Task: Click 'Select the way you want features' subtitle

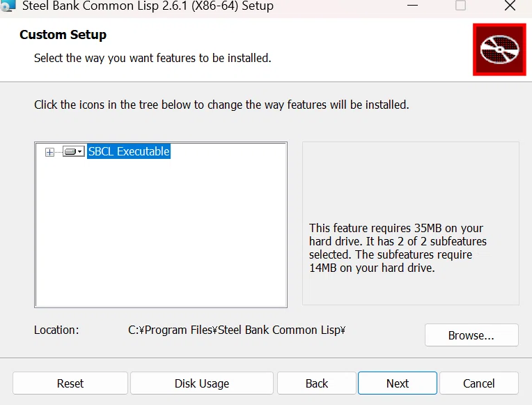Action: pyautogui.click(x=152, y=58)
